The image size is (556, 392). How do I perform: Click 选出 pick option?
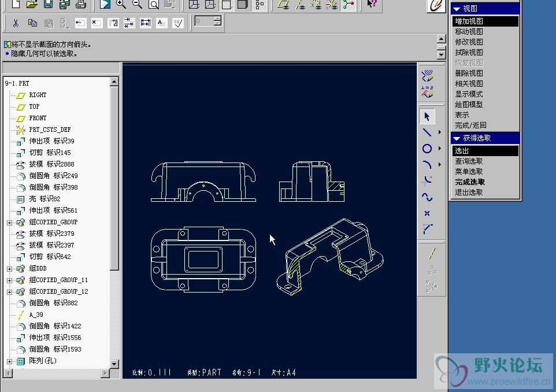(x=485, y=151)
